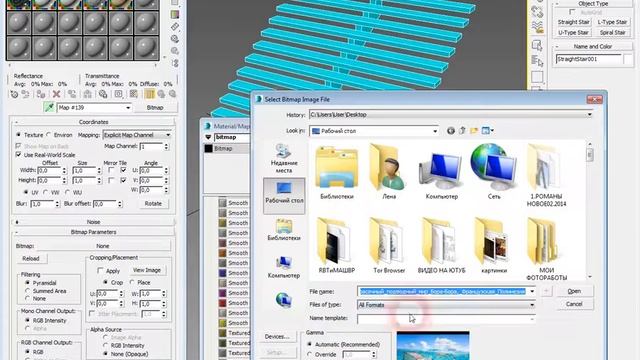Click object color swatch beside StraightStair001
Image resolution: width=640 pixels, height=360 pixels.
[628, 59]
